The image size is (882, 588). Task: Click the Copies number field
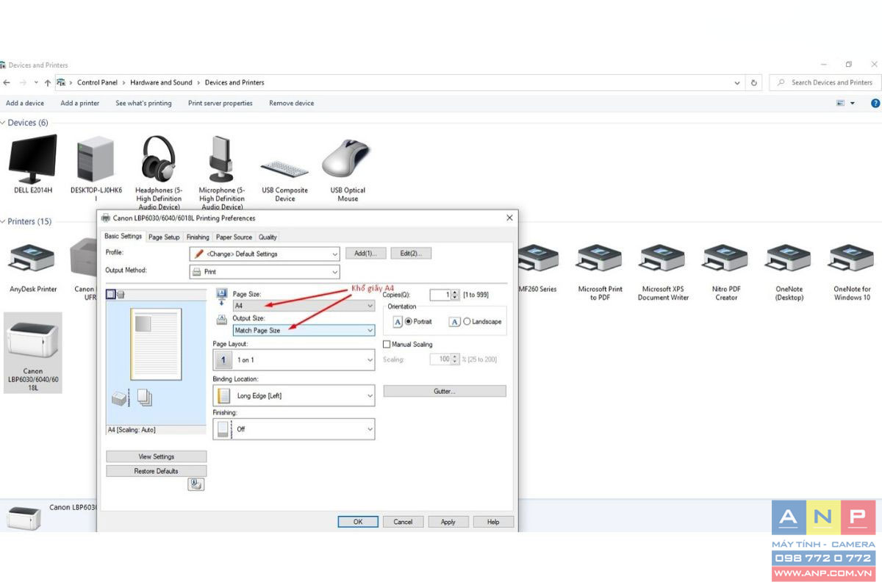[440, 295]
